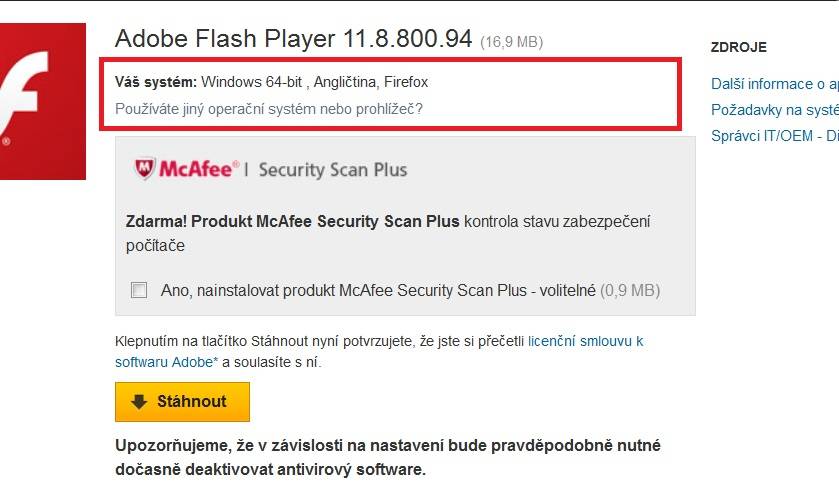
Task: Click the 'Adobe Flash Player 11.8.800.94' title
Action: point(293,39)
